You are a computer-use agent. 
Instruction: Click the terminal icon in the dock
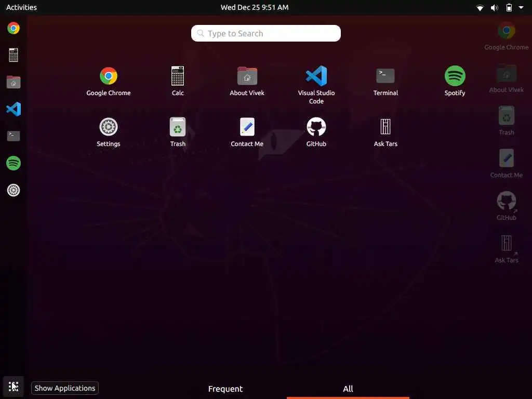(x=14, y=136)
